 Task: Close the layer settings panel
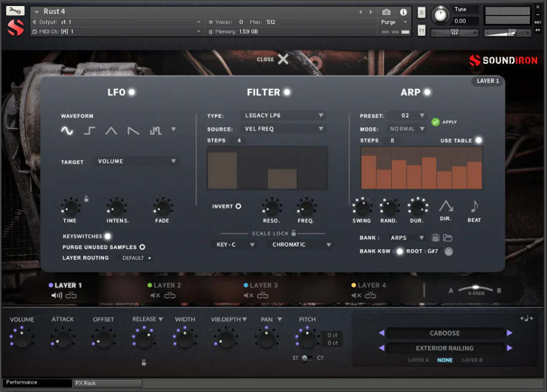[x=282, y=59]
